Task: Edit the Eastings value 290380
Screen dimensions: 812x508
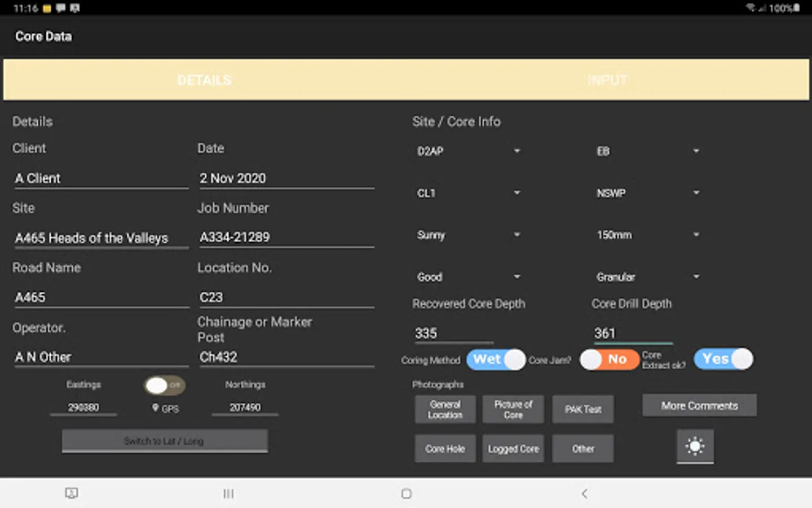Action: [83, 407]
